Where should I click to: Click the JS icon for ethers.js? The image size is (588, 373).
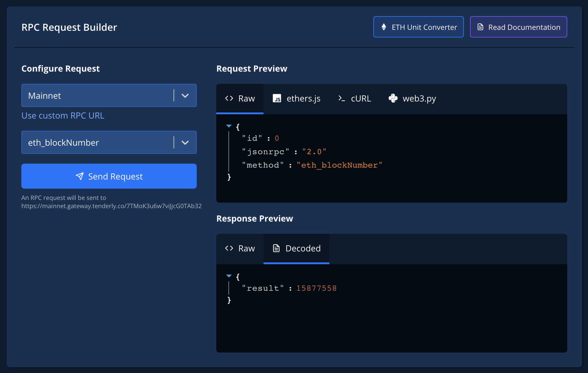(x=277, y=98)
